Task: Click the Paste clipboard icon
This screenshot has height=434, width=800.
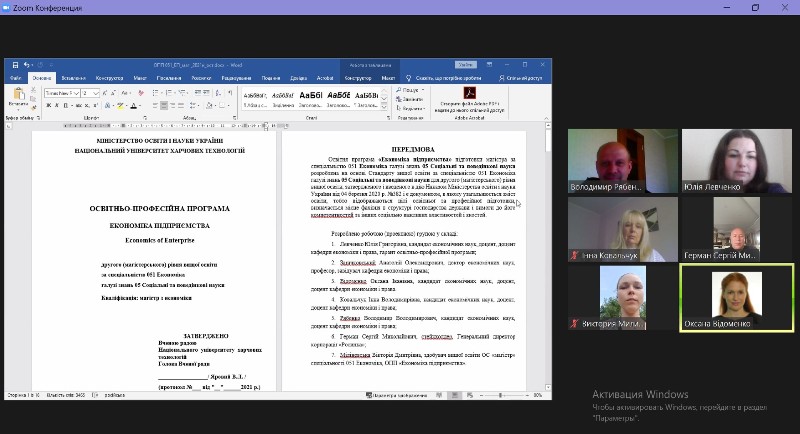Action: 17,96
